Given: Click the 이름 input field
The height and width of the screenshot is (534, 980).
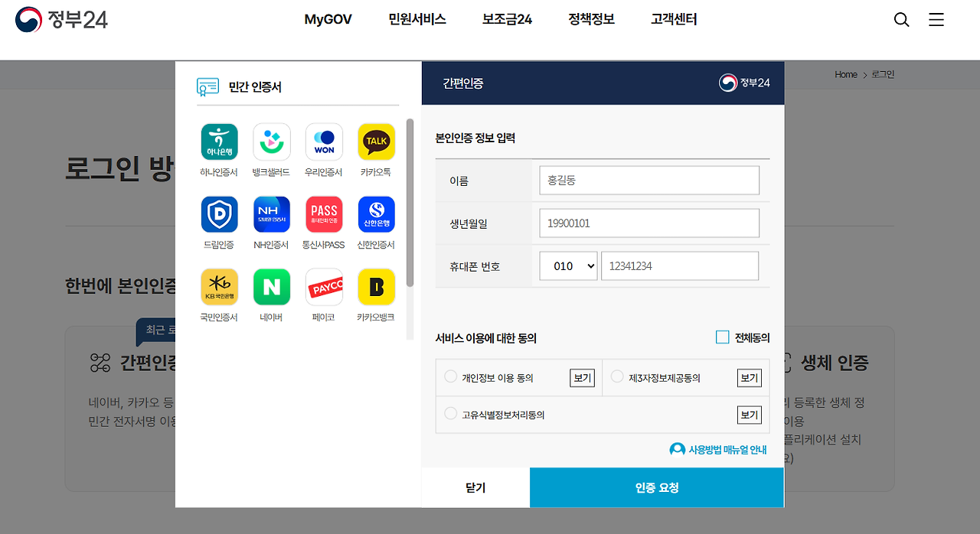Looking at the screenshot, I should (649, 181).
